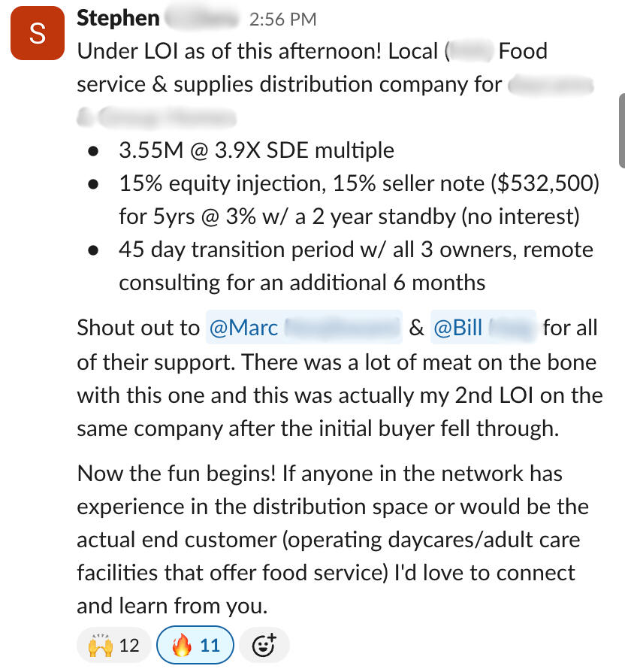This screenshot has height=672, width=625.
Task: Click the "and learn from you." closing text
Action: point(172,605)
